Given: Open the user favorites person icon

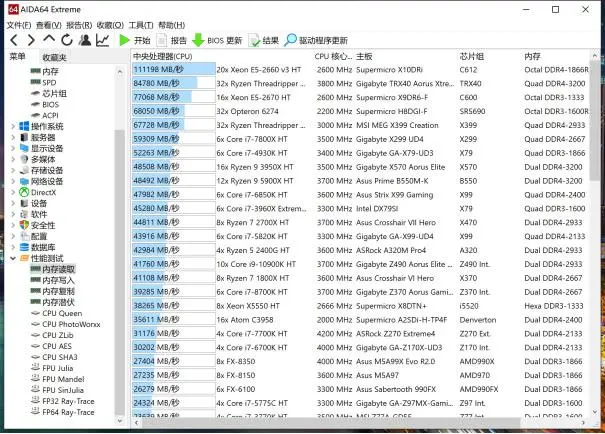Looking at the screenshot, I should click(x=85, y=40).
